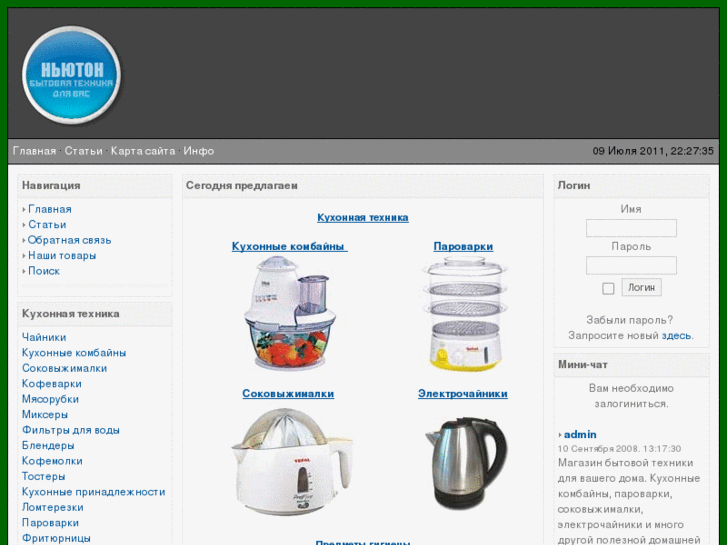Click the date 09 Июля 2011, 22:27:35

653,151
